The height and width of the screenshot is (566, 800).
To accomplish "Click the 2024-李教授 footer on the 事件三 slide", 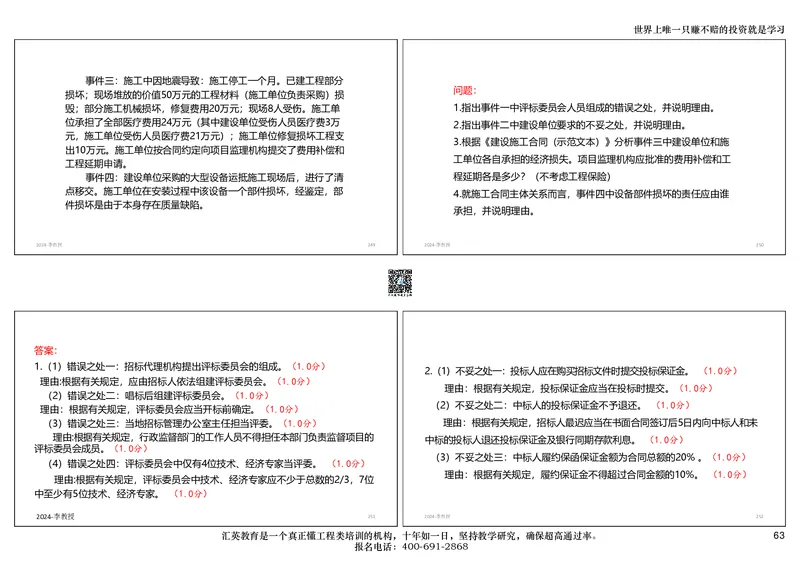I will point(49,245).
